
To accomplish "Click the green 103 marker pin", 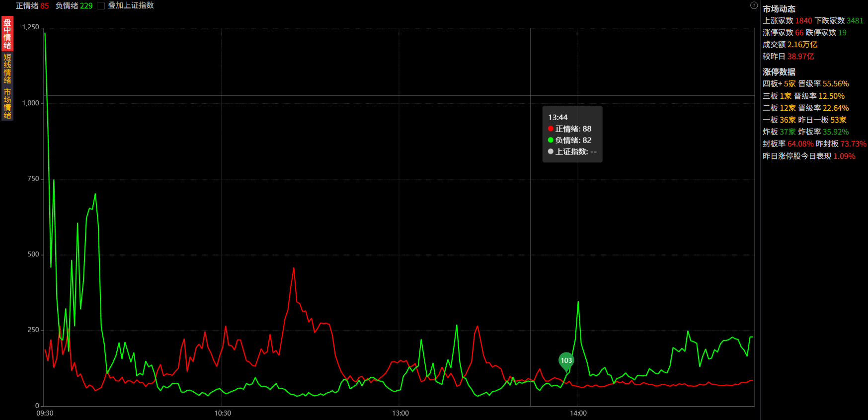I will [566, 361].
